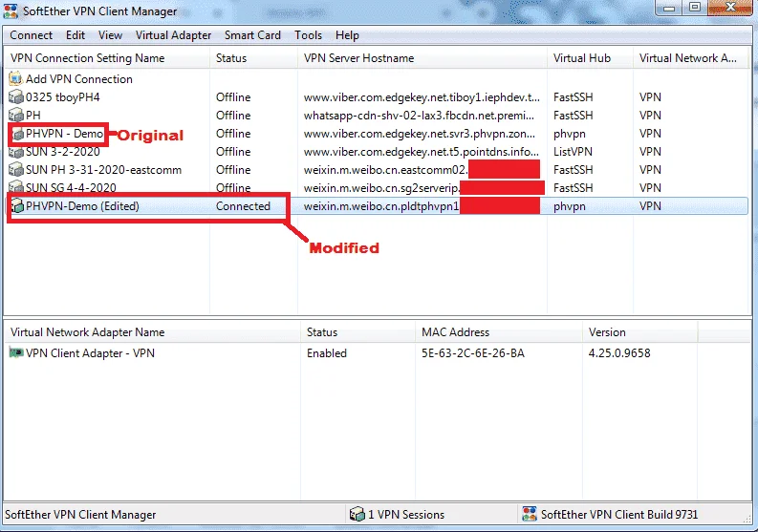This screenshot has height=532, width=758.
Task: Click hostname ending svr3.phvpn.zon...
Action: (x=420, y=134)
